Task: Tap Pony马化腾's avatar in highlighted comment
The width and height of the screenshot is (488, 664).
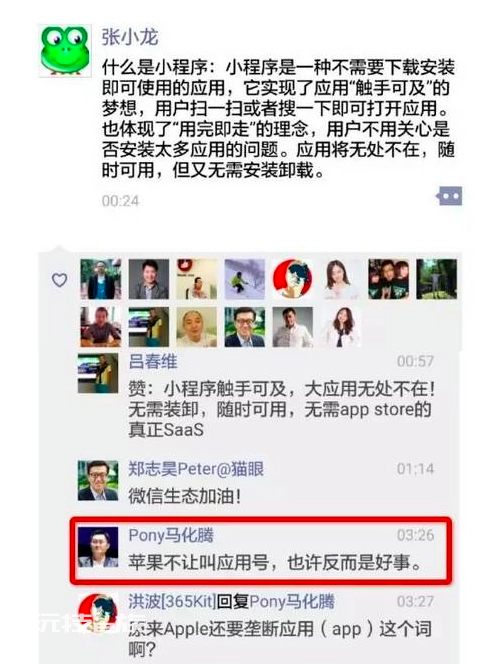Action: (x=98, y=547)
